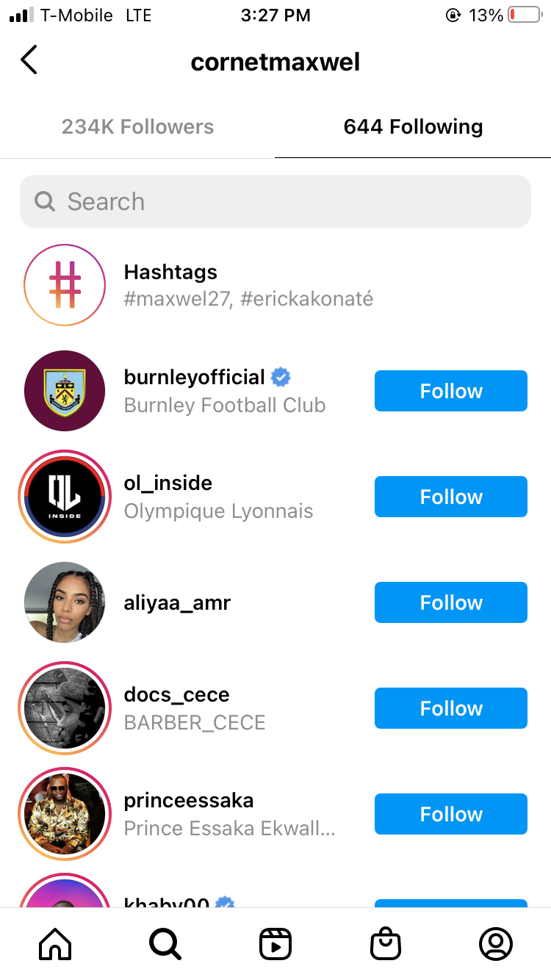Follow burnleyofficial
The image size is (551, 980).
[451, 391]
